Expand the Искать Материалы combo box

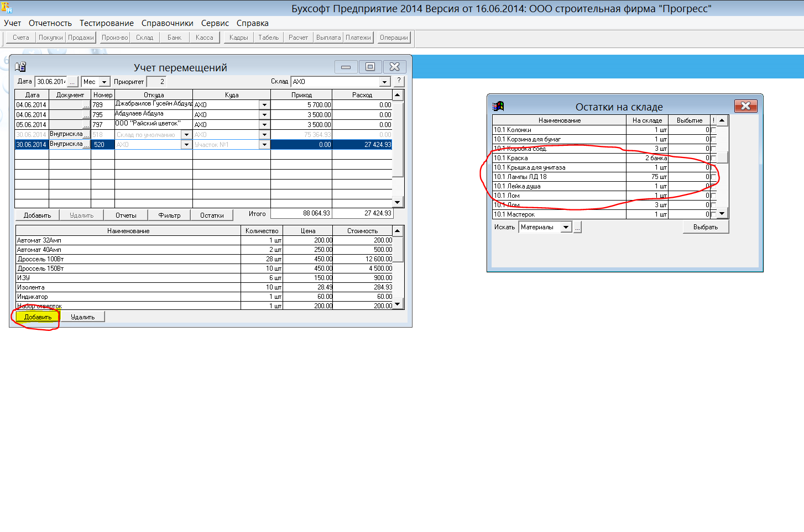pyautogui.click(x=566, y=228)
